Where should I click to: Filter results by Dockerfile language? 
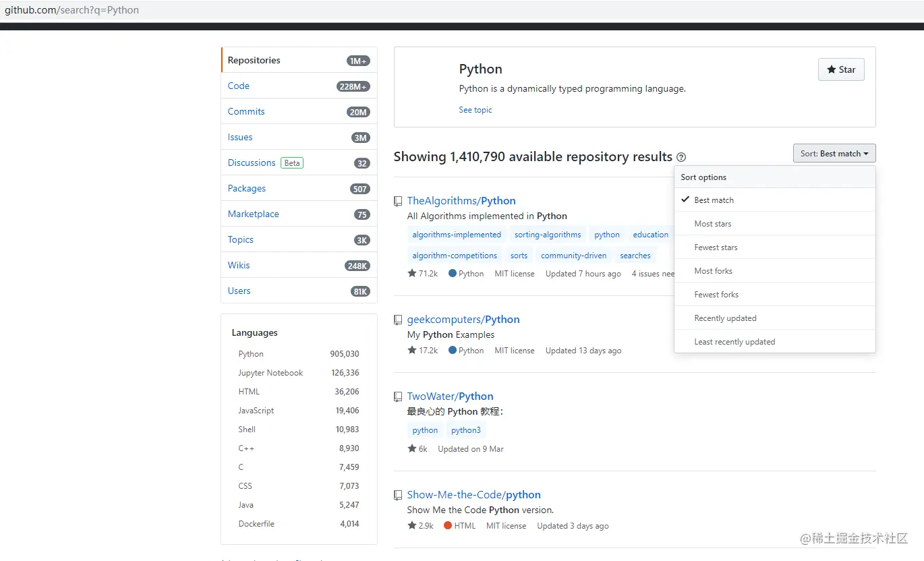click(299, 524)
